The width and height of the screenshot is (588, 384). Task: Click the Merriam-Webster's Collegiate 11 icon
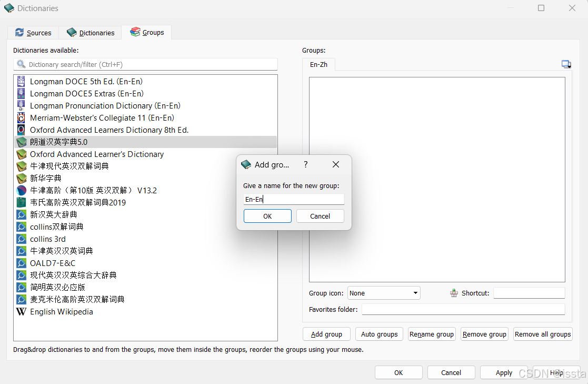pos(22,118)
